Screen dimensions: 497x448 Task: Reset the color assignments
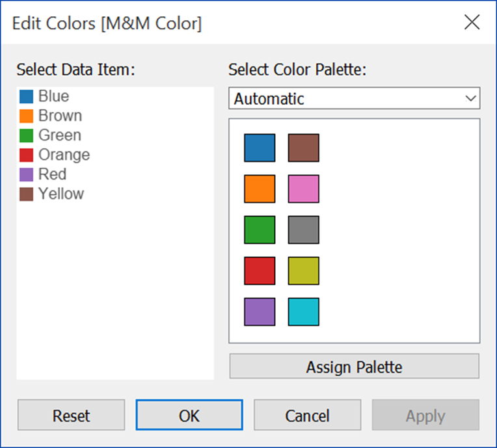(72, 415)
